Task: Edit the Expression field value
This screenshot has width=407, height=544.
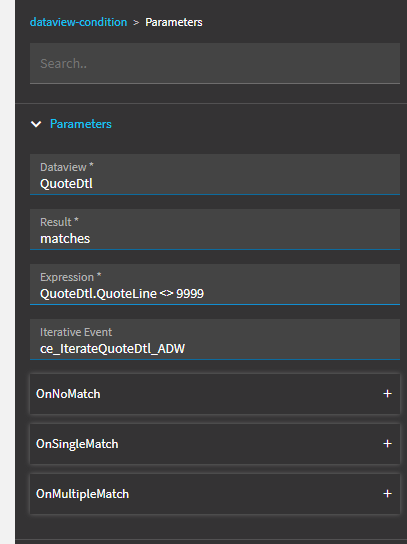Action: (215, 284)
